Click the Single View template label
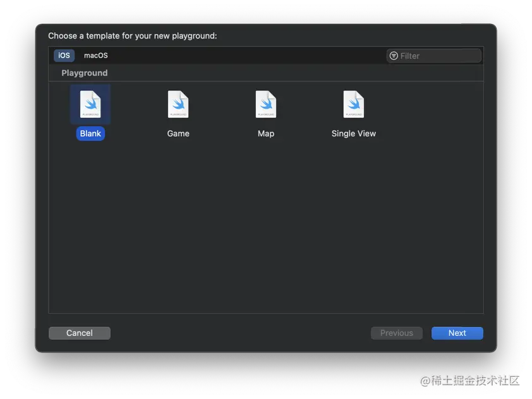 pos(354,134)
